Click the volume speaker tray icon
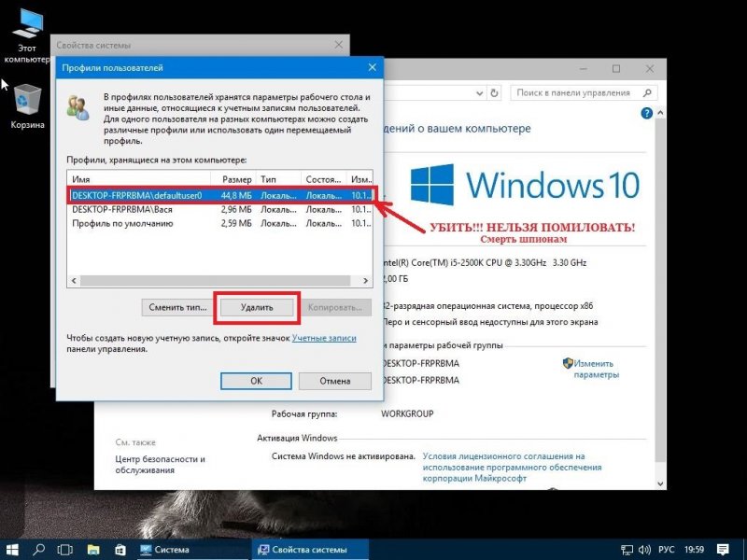 click(x=644, y=550)
